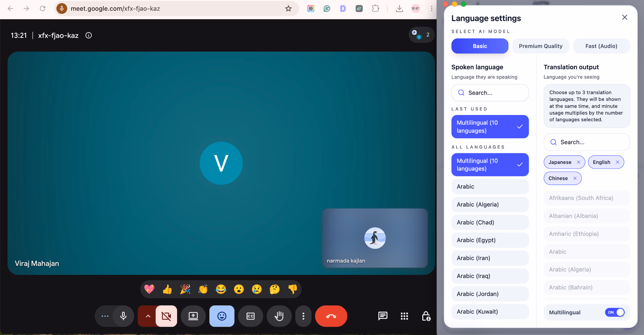644x335 pixels.
Task: Go forward in browser history
Action: [x=26, y=9]
